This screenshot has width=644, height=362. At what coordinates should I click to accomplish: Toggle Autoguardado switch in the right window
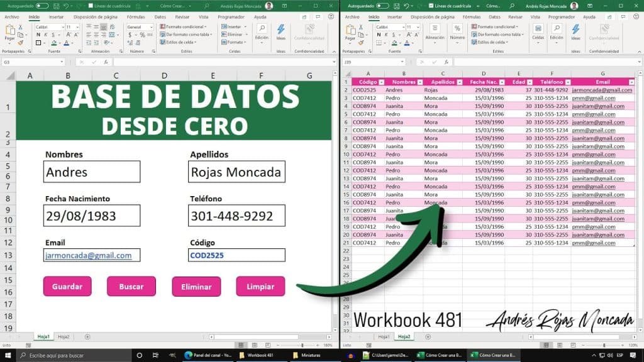pos(382,6)
